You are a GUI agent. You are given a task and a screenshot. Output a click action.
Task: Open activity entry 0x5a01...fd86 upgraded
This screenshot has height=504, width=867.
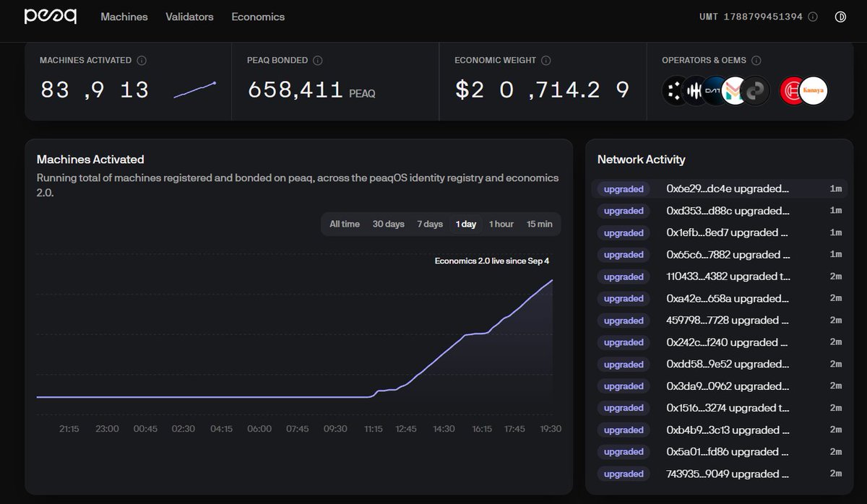pyautogui.click(x=720, y=452)
